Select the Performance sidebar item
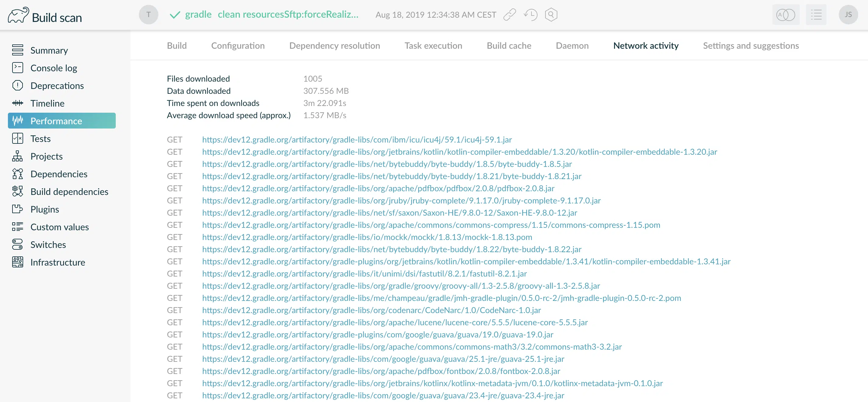The image size is (868, 402). pyautogui.click(x=62, y=121)
